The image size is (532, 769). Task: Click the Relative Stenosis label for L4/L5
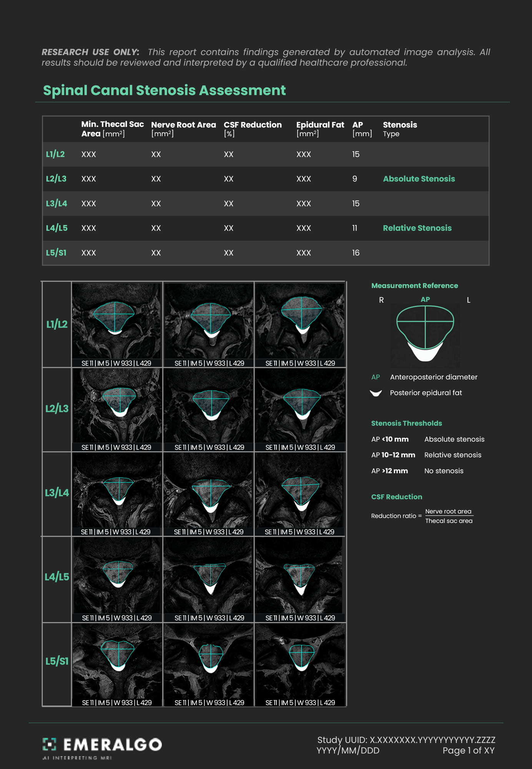point(417,228)
